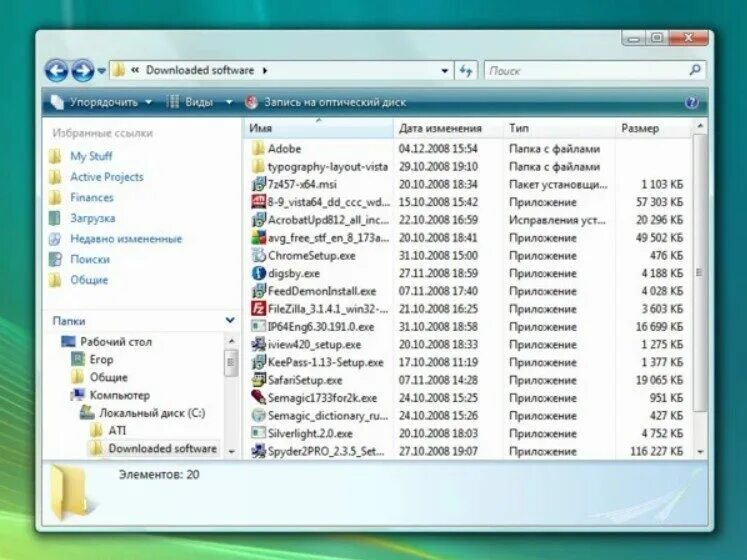The image size is (747, 560).
Task: Select the ChromeSetup.exe icon
Action: 258,255
